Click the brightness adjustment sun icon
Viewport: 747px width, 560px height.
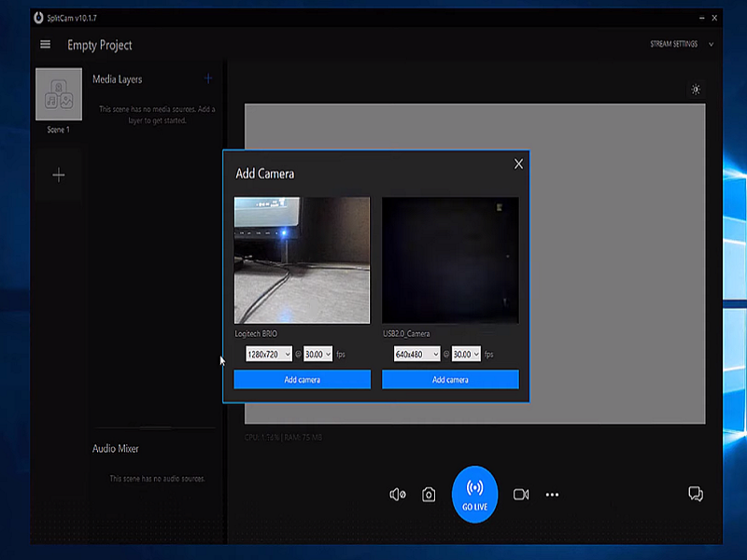tap(695, 90)
